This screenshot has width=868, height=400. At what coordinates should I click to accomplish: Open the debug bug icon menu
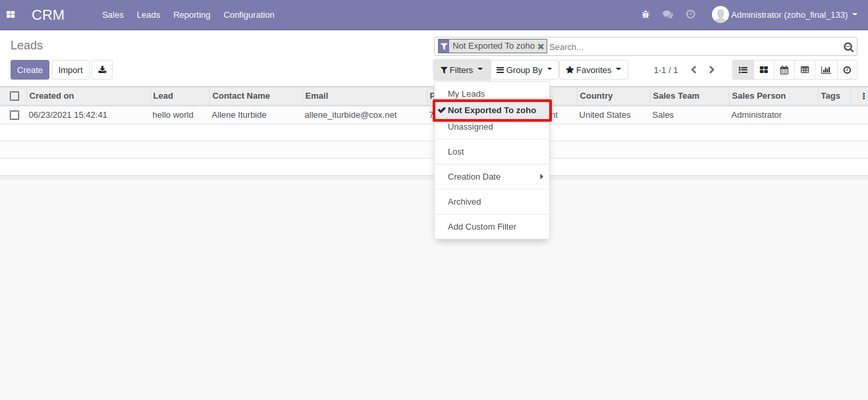click(x=645, y=14)
